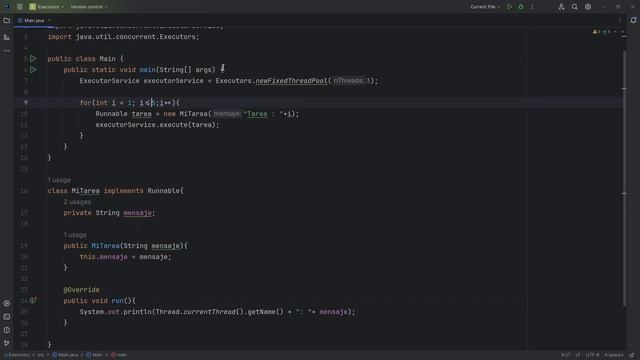The height and width of the screenshot is (360, 640).
Task: Click the '2 usages' hint above mensaje field
Action: [x=77, y=202]
